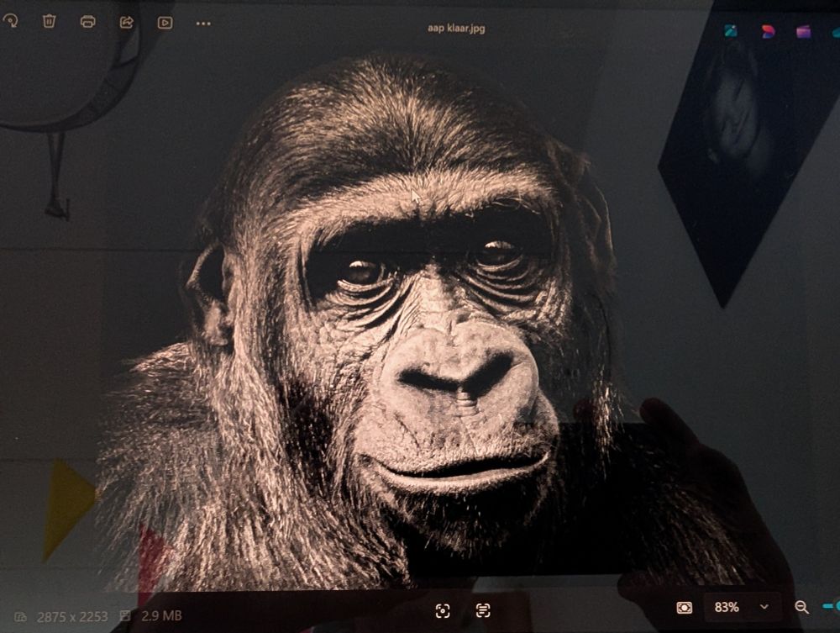Open the red and blue Designer icon
Screen dimensions: 840x633
(768, 32)
